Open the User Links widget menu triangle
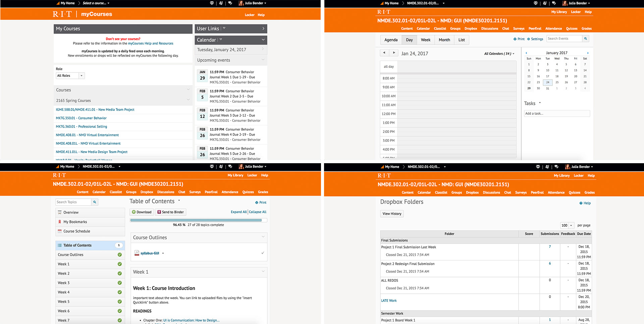This screenshot has height=324, width=644. [224, 28]
